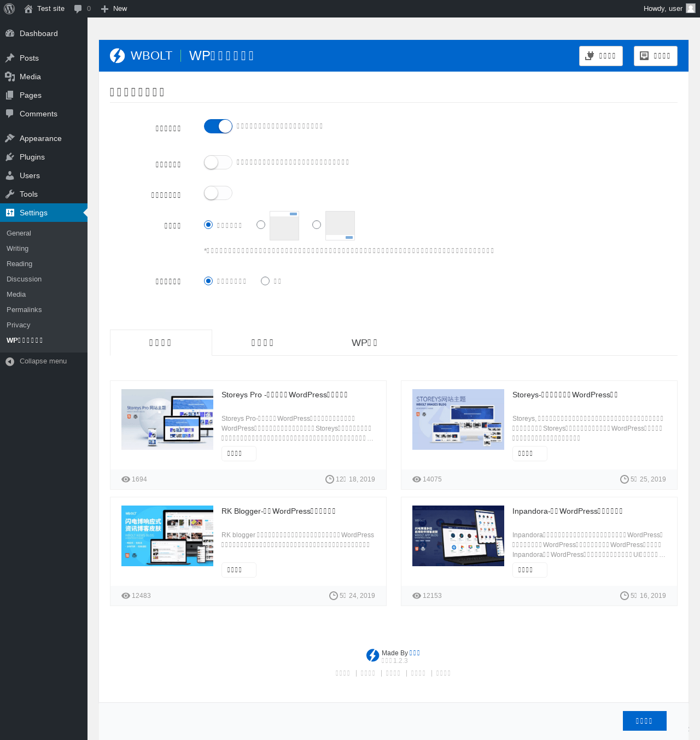Open the Storeys- WordPress theme title link
This screenshot has height=740, width=700.
[565, 395]
